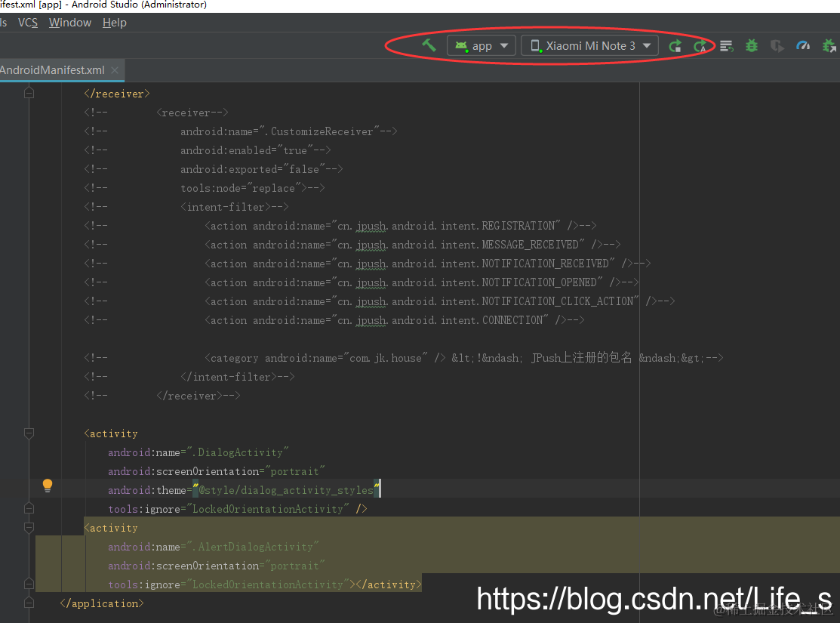The height and width of the screenshot is (623, 840).
Task: Open the VCS menu
Action: 28,23
